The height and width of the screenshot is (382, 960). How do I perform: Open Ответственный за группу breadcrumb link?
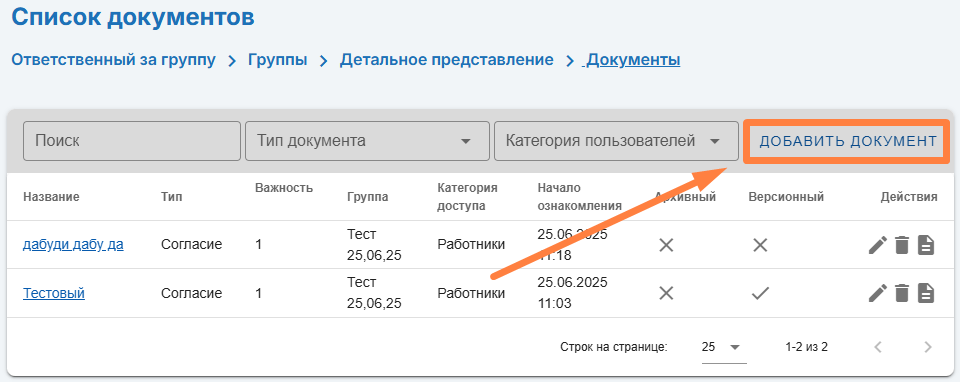tap(114, 60)
